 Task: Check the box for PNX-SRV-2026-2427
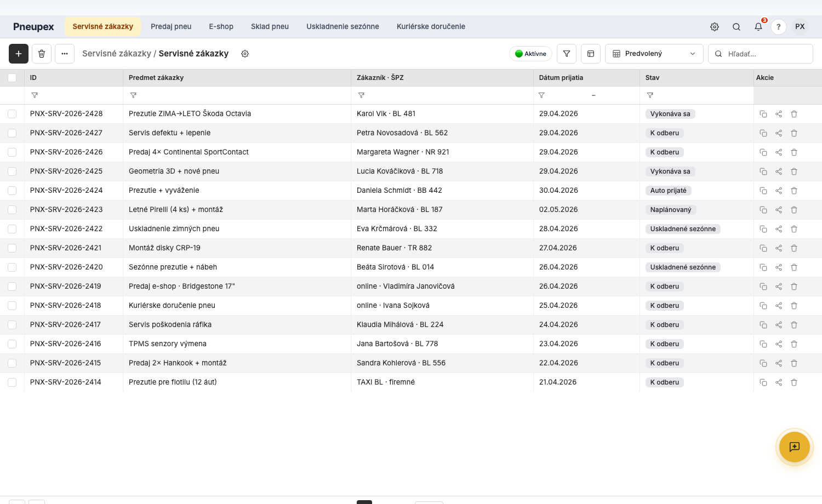(12, 133)
